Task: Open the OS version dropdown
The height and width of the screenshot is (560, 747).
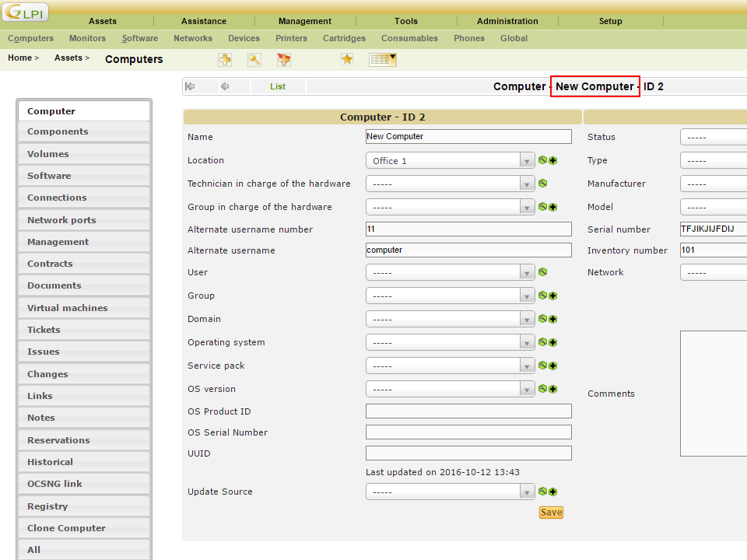Action: [450, 389]
